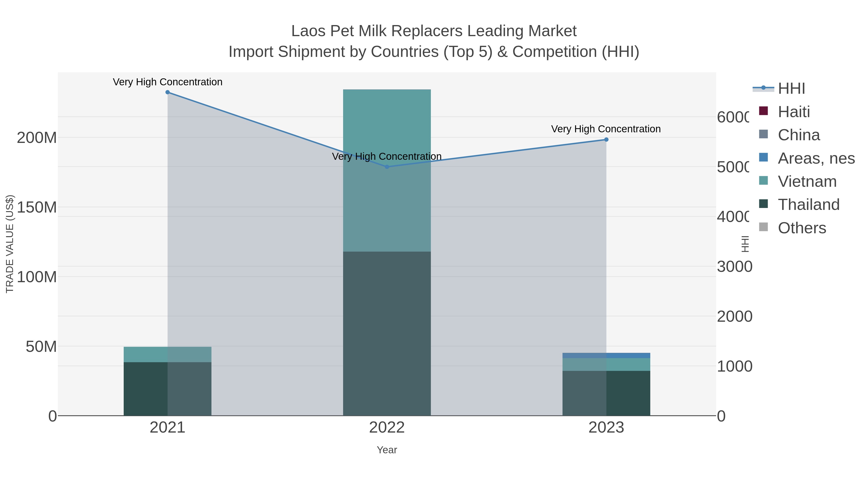Click the Very High Concentration label above 2023
The width and height of the screenshot is (868, 488).
pyautogui.click(x=606, y=129)
